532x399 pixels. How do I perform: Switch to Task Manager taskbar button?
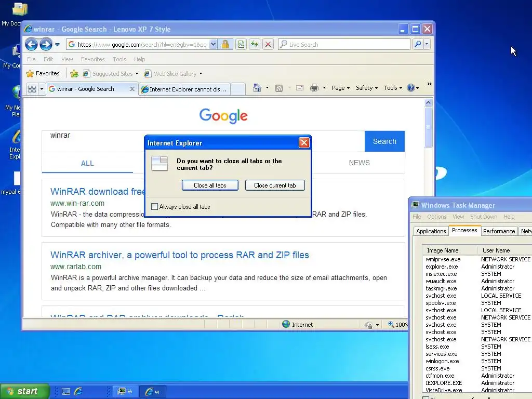click(125, 392)
